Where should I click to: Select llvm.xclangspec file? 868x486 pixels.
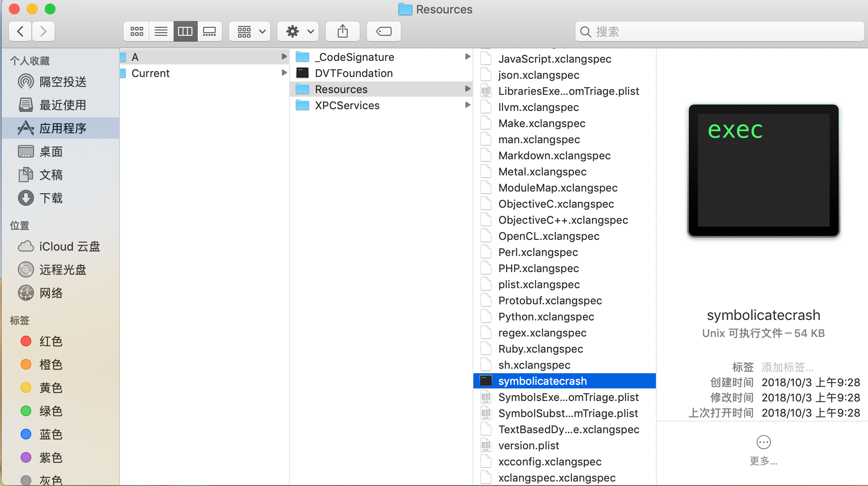click(565, 107)
